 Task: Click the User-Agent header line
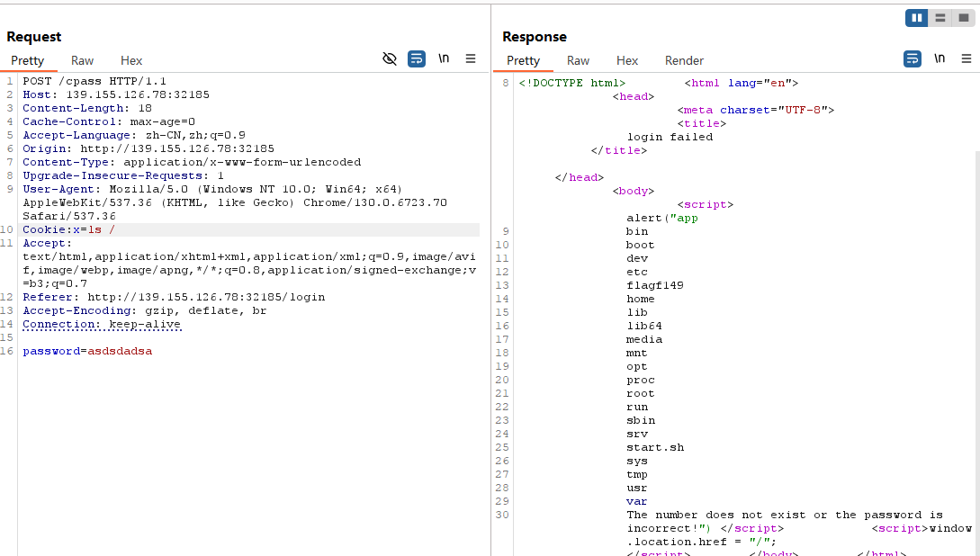[235, 202]
